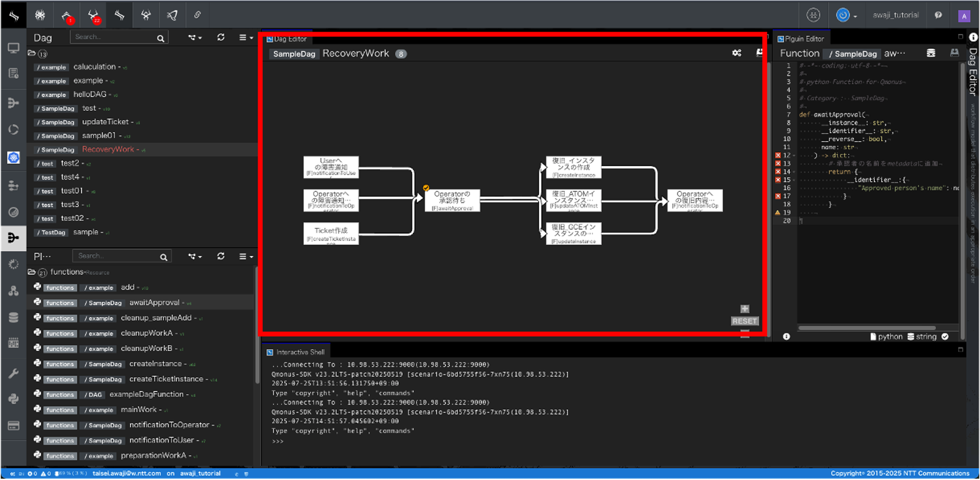980x480 pixels.
Task: Open the help speech-bubble icon
Action: pos(938,15)
